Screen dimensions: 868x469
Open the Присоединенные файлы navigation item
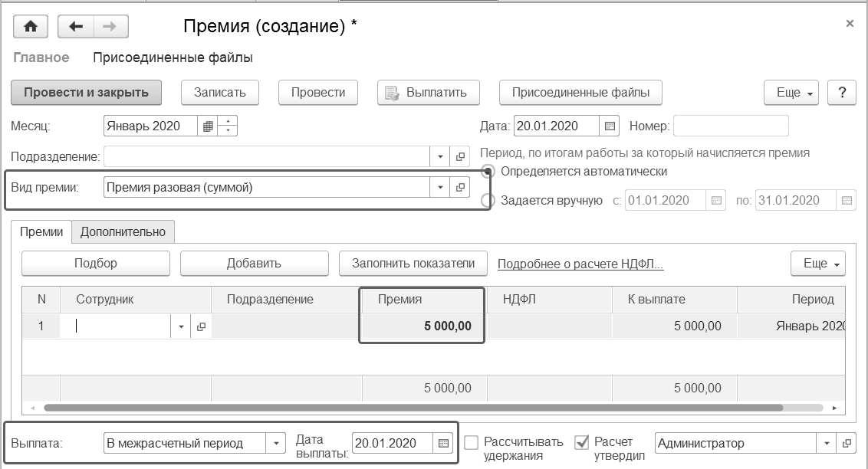pyautogui.click(x=173, y=57)
